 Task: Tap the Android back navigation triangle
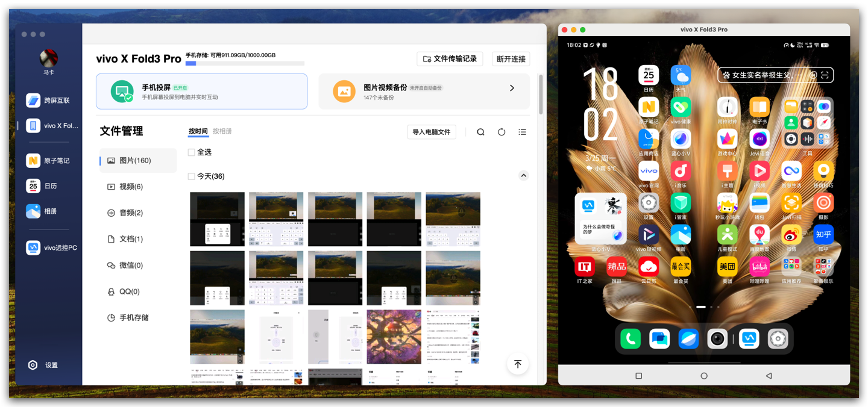pyautogui.click(x=769, y=376)
